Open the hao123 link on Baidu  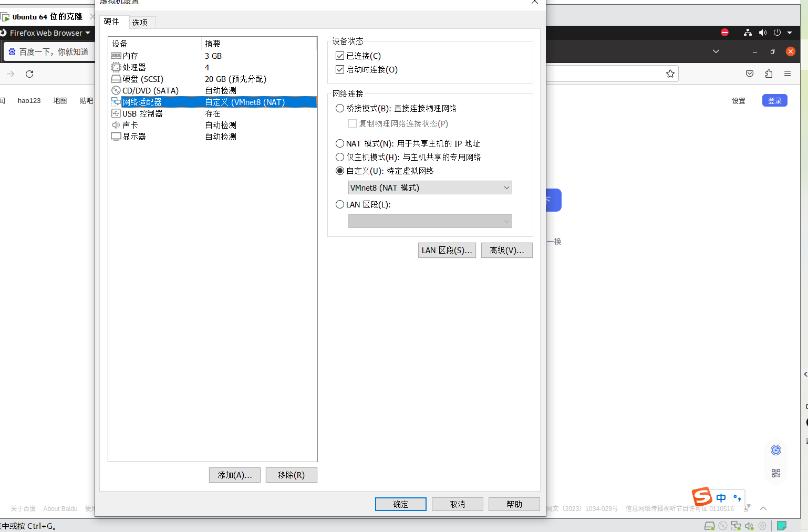[29, 101]
